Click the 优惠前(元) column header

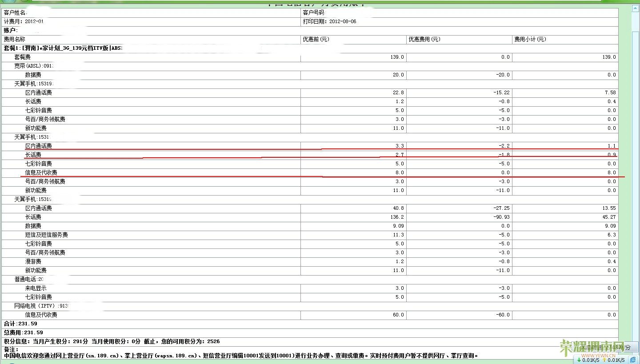pyautogui.click(x=316, y=39)
